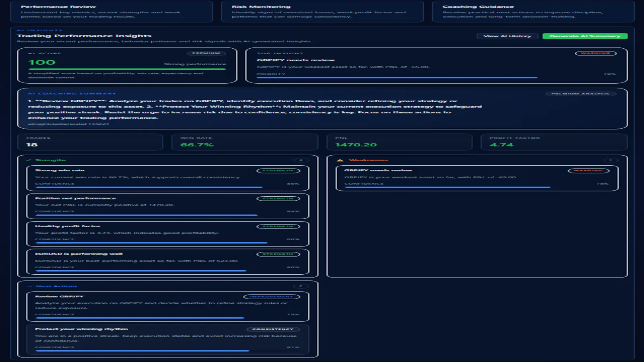Select the Coaching Guidance card
Image resolution: width=644 pixels, height=362 pixels.
click(533, 11)
